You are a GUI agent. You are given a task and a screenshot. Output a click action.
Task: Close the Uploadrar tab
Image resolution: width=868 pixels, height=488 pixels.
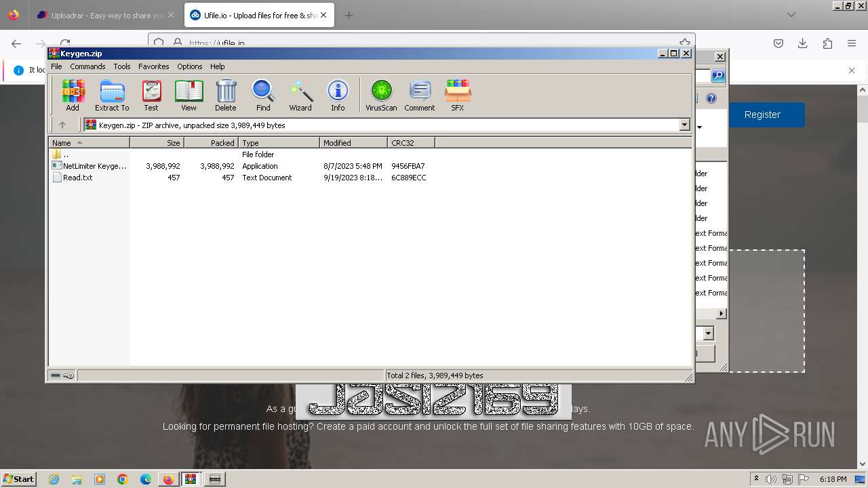click(170, 15)
